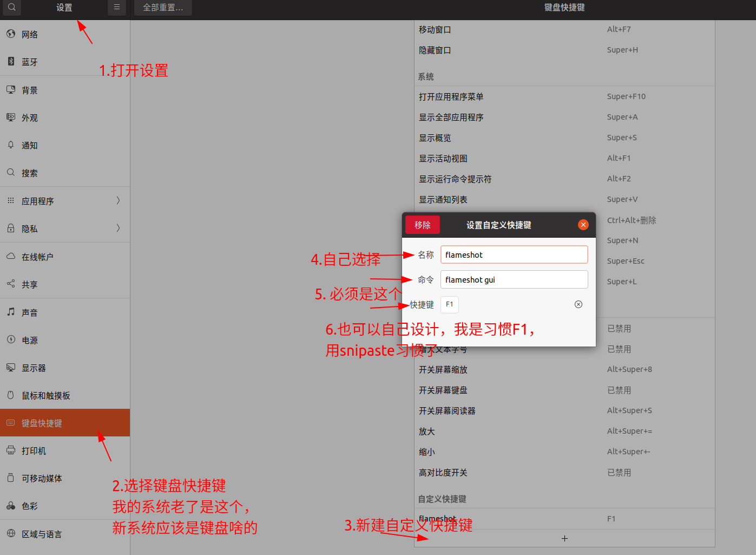
Task: Open the Network (网络) settings panel
Action: (x=30, y=34)
